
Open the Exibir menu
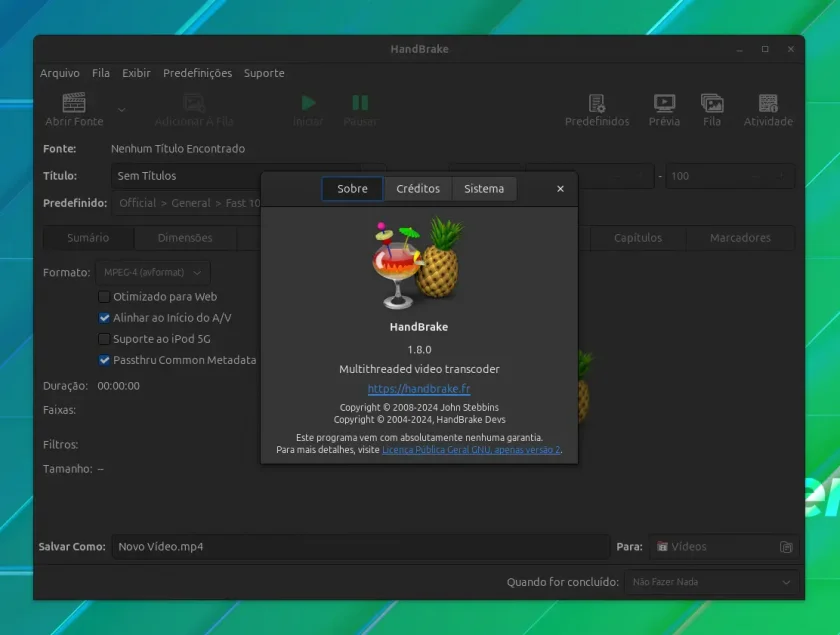[136, 73]
